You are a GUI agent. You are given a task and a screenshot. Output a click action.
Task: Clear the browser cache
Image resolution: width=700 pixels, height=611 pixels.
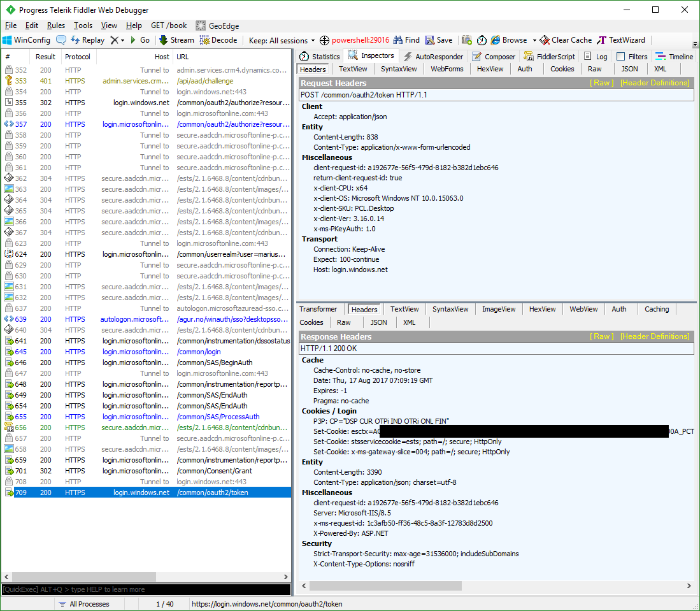(566, 40)
